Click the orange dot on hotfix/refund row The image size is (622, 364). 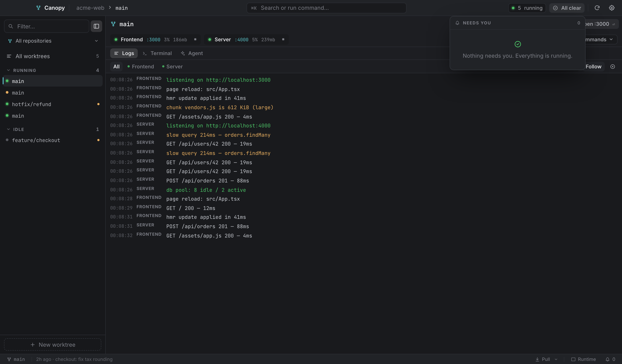tap(98, 104)
